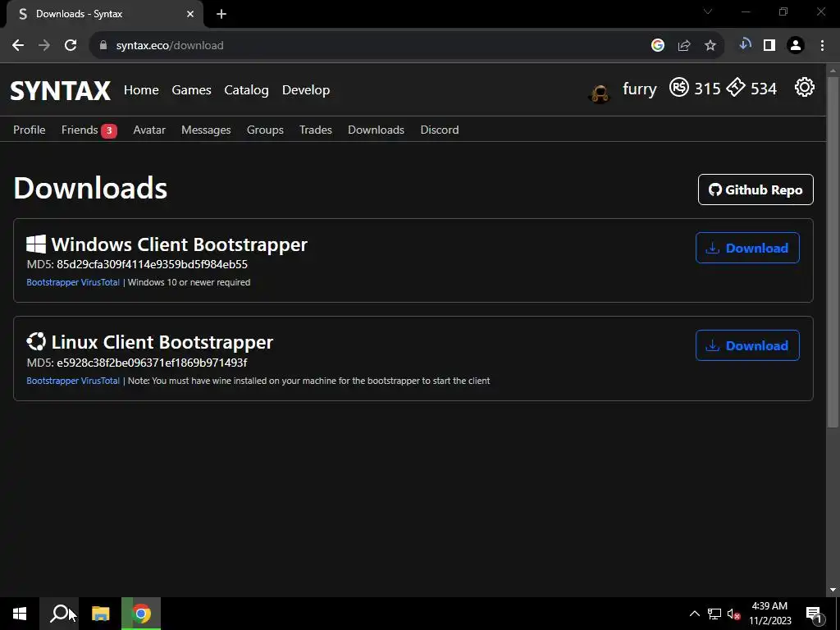Open the browser downloads icon

tap(745, 45)
